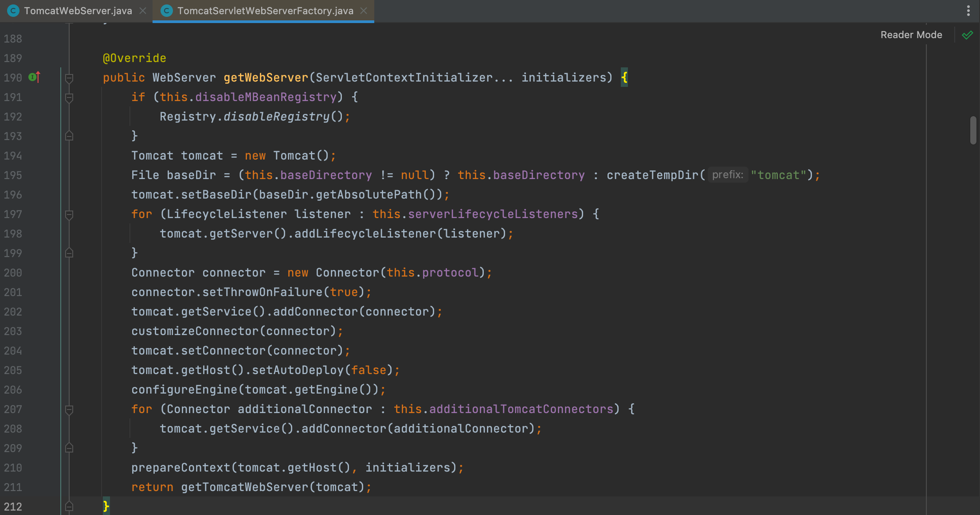Viewport: 980px width, 515px height.
Task: Click the 'prefix:' parameter hint
Action: pyautogui.click(x=727, y=175)
